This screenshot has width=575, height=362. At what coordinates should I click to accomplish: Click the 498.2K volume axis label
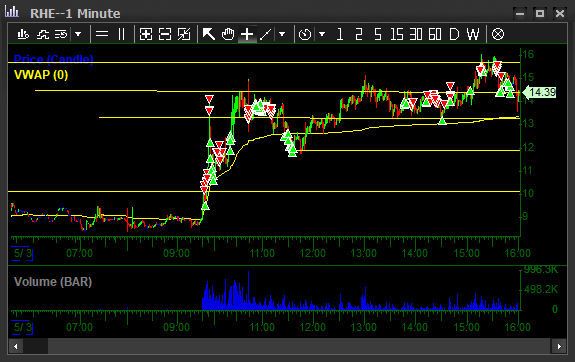541,289
